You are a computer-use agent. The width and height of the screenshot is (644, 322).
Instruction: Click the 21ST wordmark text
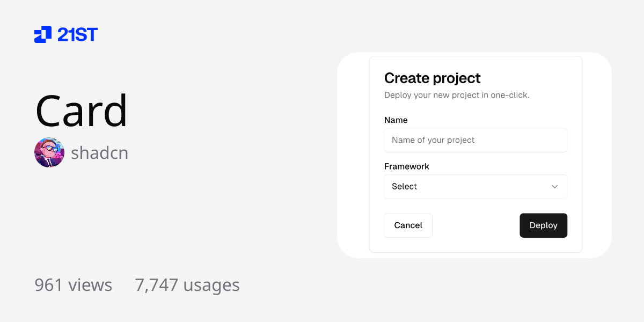[x=77, y=34]
